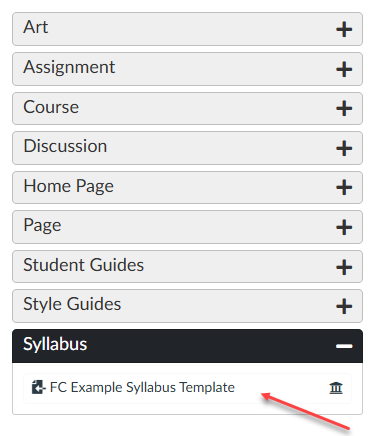Screen dimensions: 374x436
Task: Click the Syllabus section title
Action: click(x=55, y=344)
